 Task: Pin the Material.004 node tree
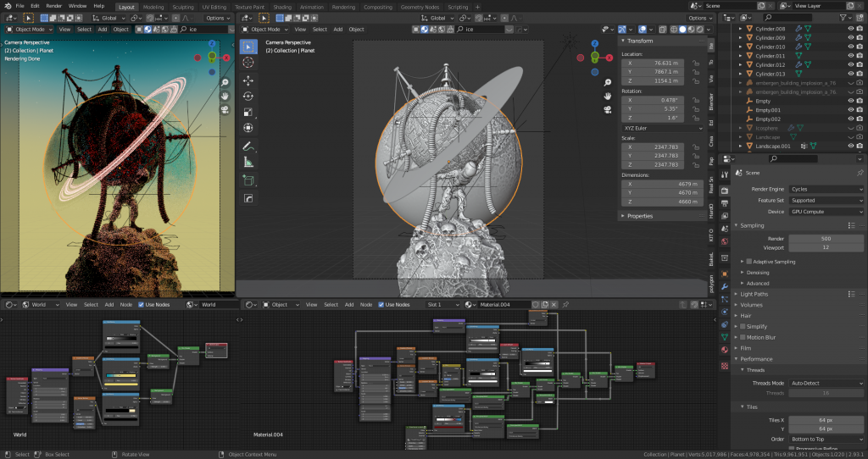click(565, 305)
